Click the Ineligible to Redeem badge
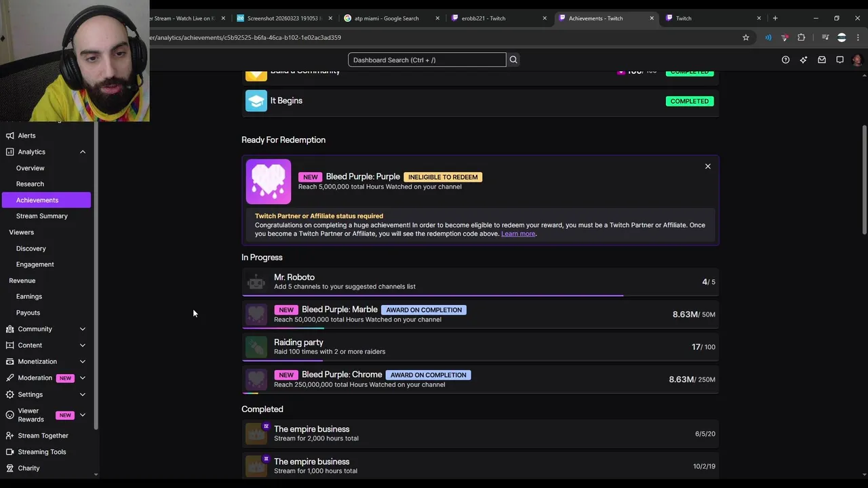This screenshot has height=488, width=868. (443, 177)
